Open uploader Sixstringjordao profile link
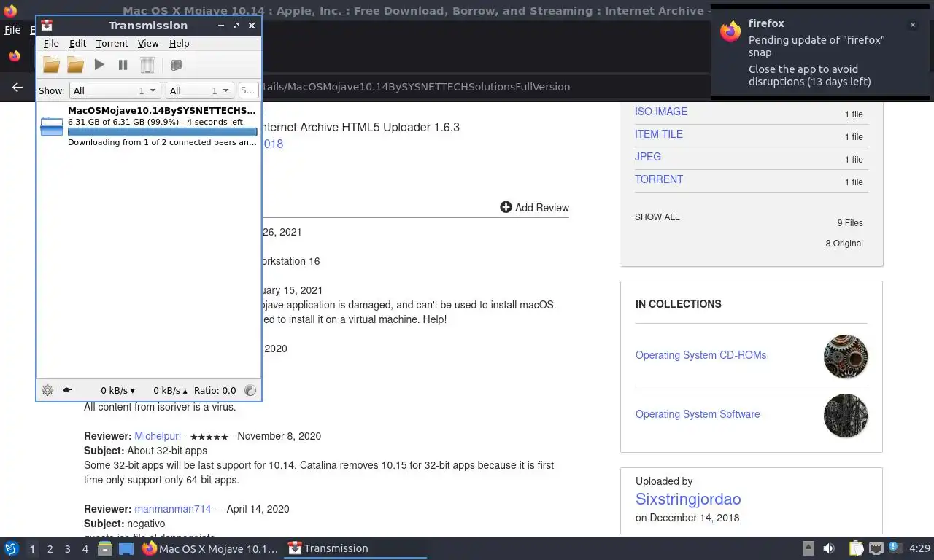 point(688,499)
